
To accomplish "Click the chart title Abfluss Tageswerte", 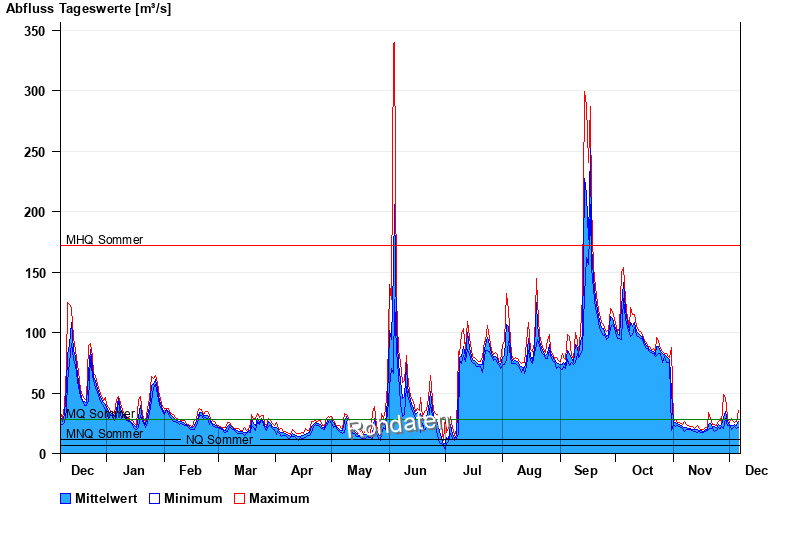I will 88,9.
